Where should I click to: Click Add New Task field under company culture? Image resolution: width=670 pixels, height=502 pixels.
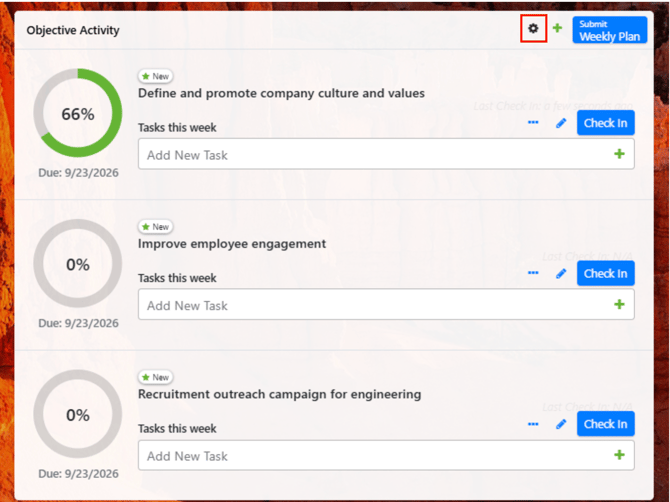pyautogui.click(x=386, y=154)
